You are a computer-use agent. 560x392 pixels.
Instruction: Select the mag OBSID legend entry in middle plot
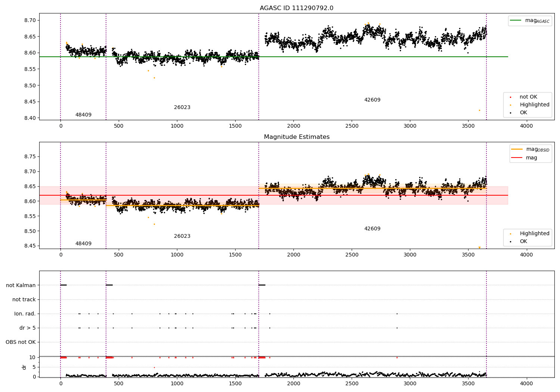[x=531, y=149]
